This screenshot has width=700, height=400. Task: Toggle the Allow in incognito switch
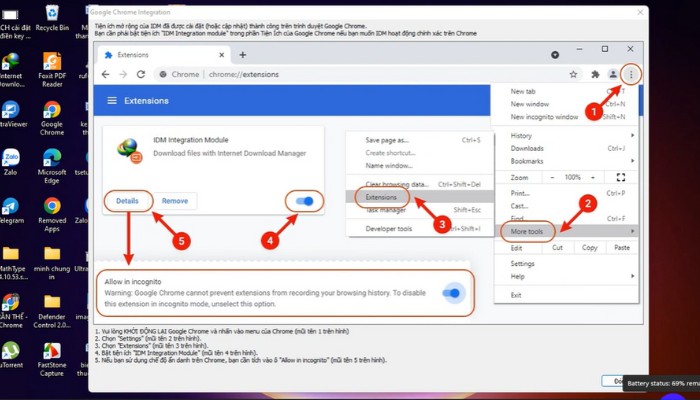point(451,293)
